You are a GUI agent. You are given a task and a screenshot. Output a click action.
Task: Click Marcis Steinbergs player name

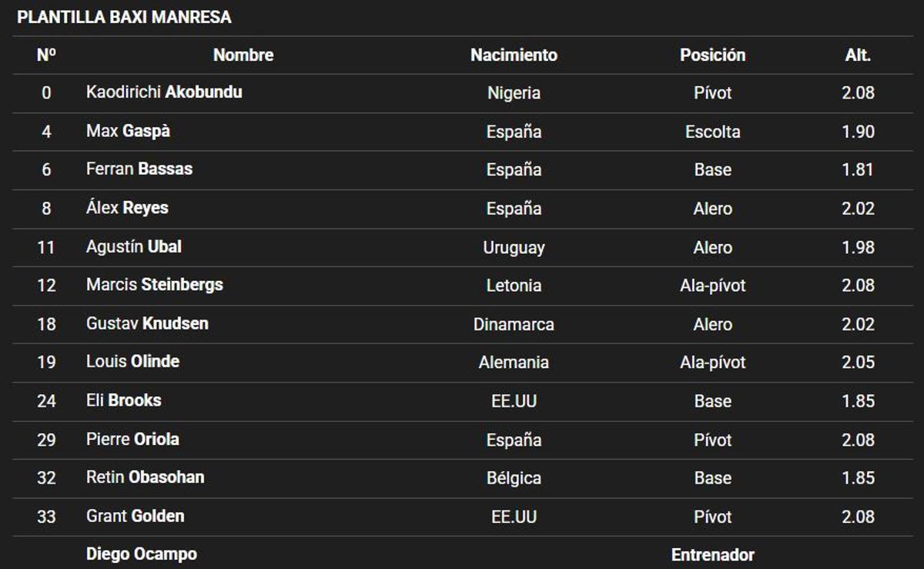pyautogui.click(x=155, y=285)
